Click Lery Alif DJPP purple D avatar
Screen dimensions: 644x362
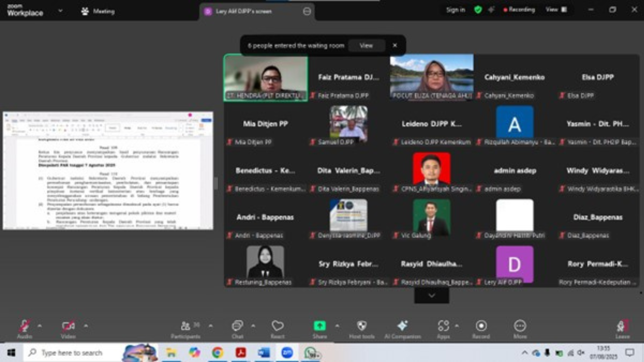coord(515,264)
